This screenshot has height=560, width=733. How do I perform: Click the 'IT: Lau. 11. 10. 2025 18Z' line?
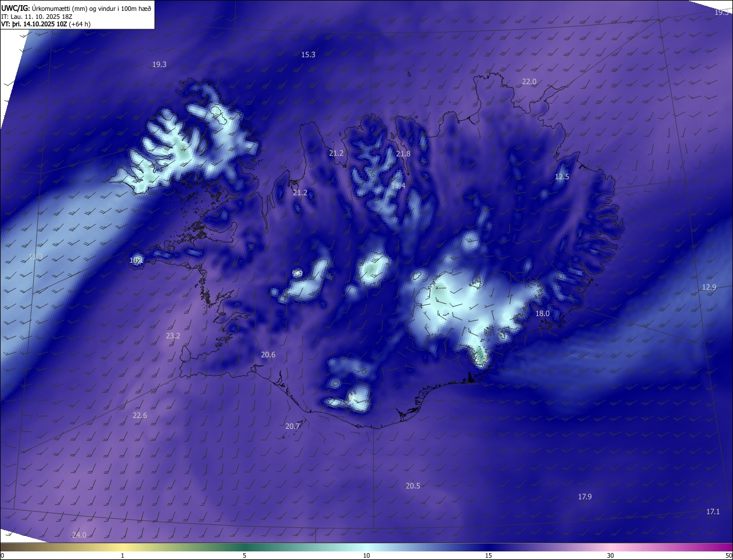[x=37, y=17]
